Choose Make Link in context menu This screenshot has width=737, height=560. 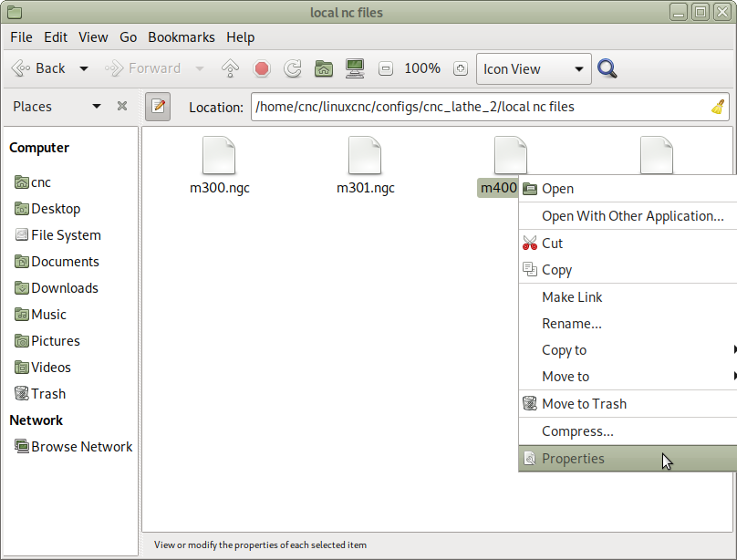[x=628, y=297]
